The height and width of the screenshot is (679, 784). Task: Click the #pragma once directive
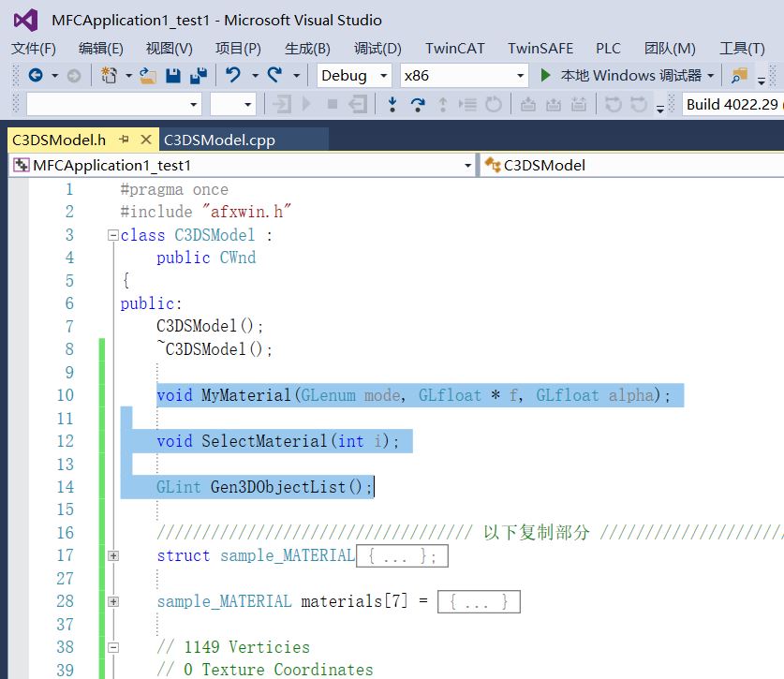[174, 189]
